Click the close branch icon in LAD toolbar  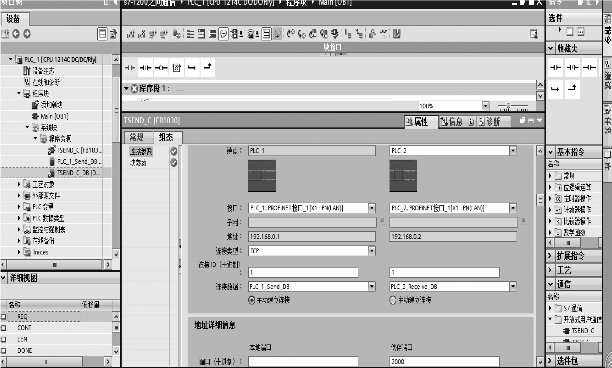(x=207, y=68)
